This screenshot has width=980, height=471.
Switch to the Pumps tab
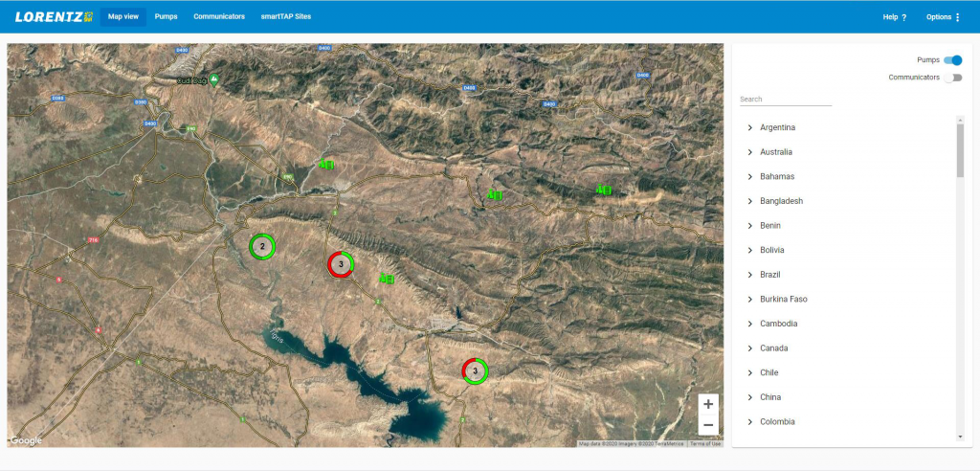167,17
